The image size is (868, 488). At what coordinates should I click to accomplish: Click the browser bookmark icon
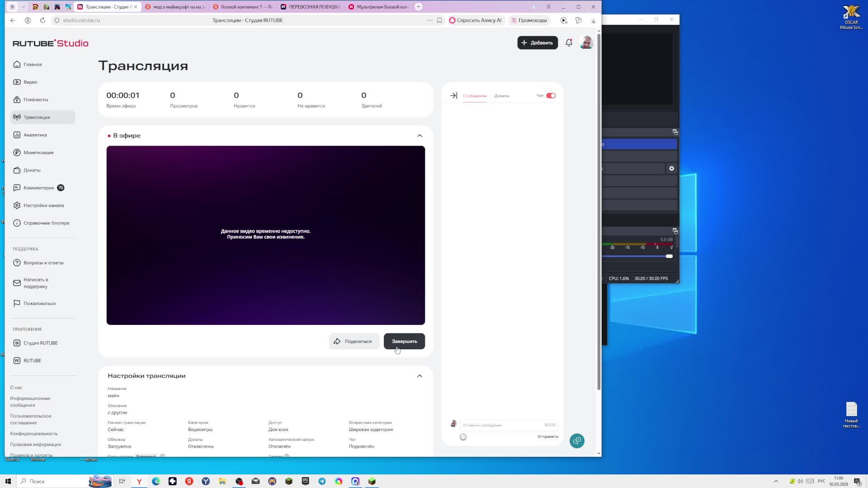439,20
